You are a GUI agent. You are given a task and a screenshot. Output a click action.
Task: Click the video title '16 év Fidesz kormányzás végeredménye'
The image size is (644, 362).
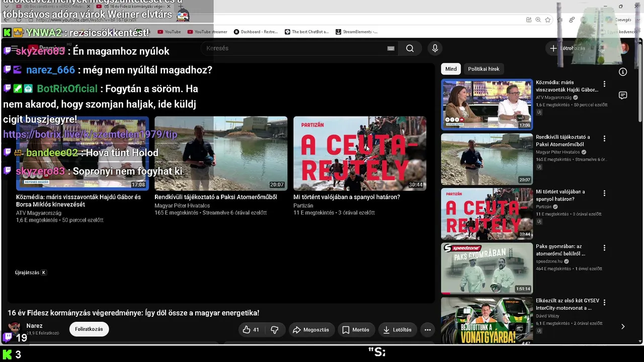tap(133, 313)
